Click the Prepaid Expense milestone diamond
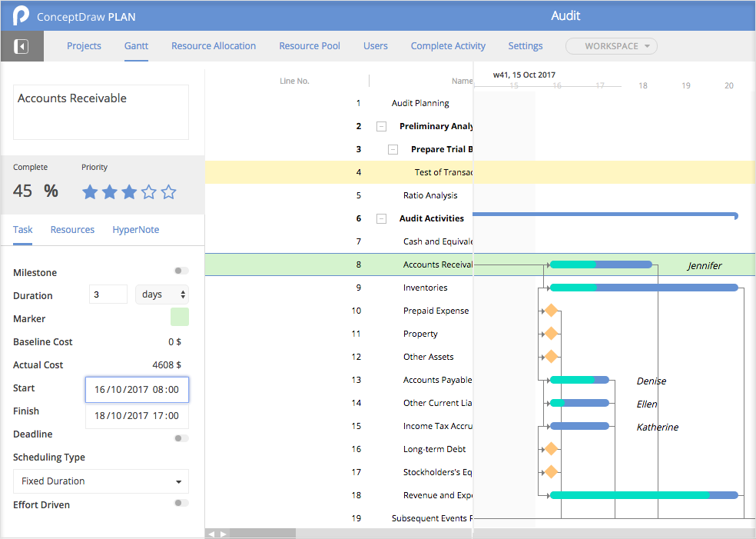Viewport: 756px width, 539px height. (x=550, y=311)
